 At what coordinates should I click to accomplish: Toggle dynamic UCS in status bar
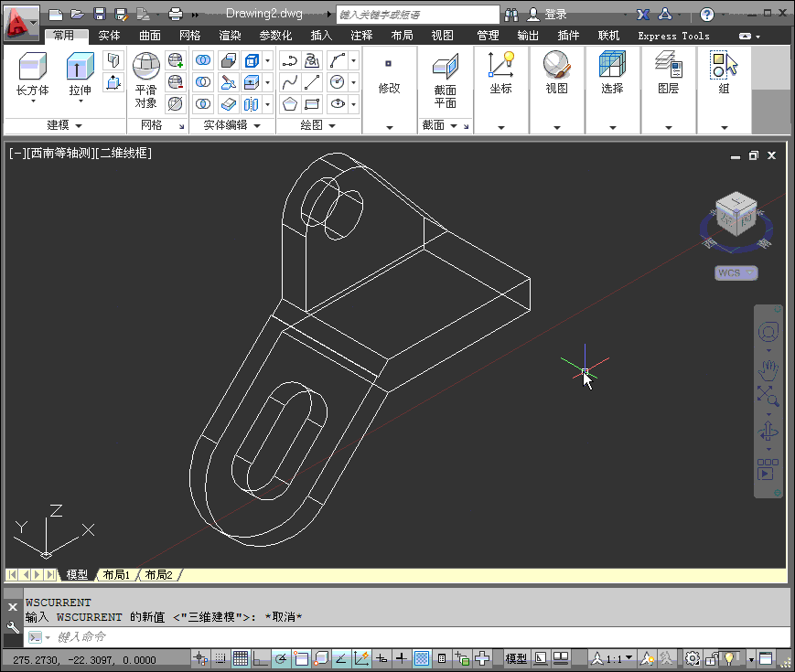(361, 658)
